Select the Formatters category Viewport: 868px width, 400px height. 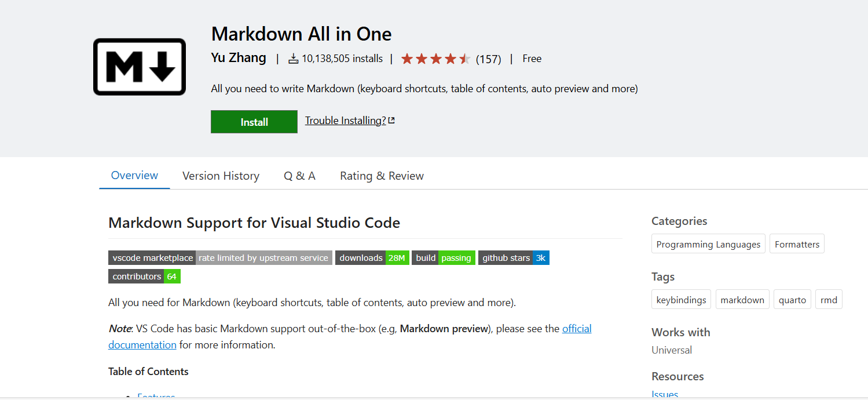pyautogui.click(x=797, y=244)
